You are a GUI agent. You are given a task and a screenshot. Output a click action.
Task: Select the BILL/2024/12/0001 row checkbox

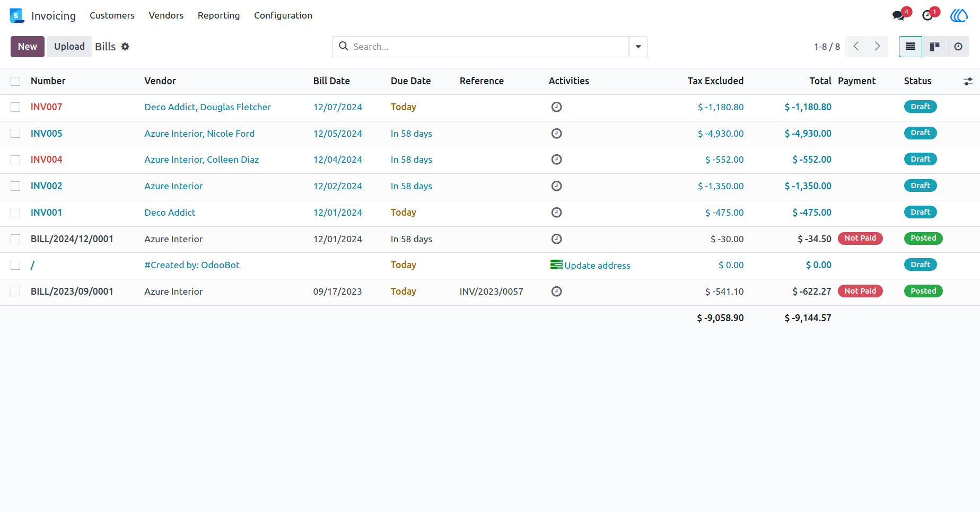tap(15, 239)
